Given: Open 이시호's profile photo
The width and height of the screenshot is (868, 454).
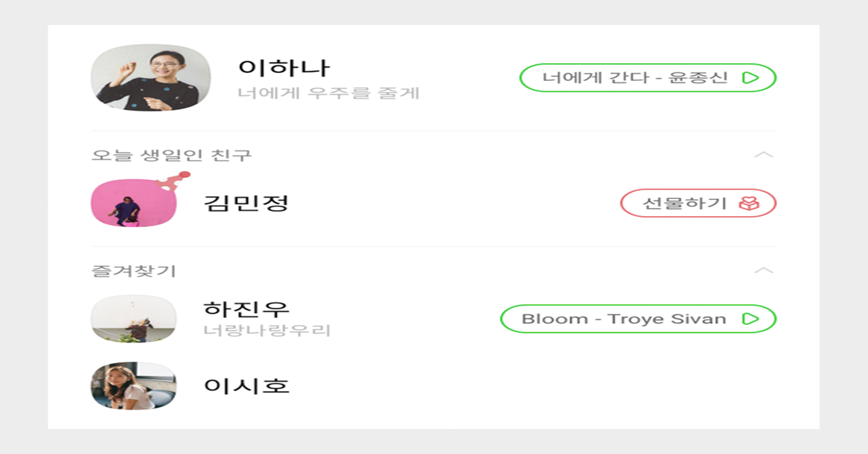Looking at the screenshot, I should 134,386.
